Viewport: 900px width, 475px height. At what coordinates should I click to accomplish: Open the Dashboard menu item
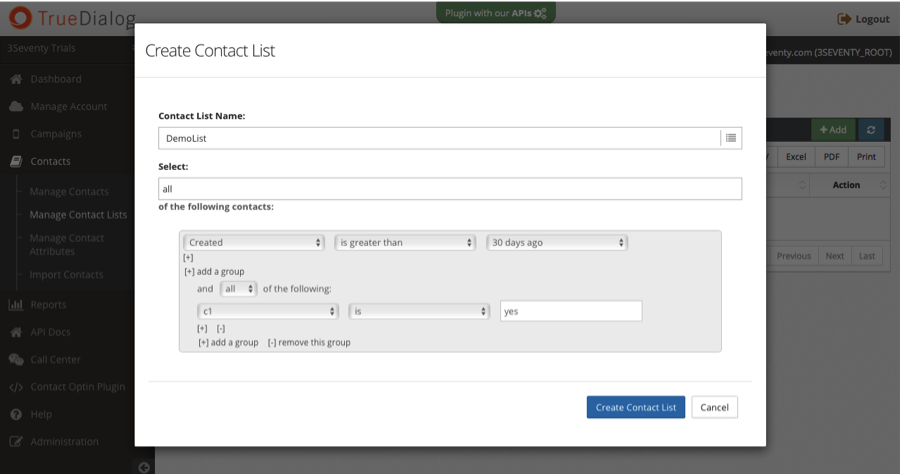[56, 79]
